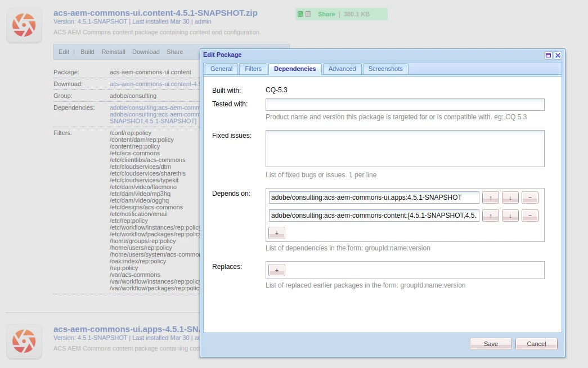Move commons-content dependency down with arrow
This screenshot has width=588, height=368.
[x=510, y=216]
